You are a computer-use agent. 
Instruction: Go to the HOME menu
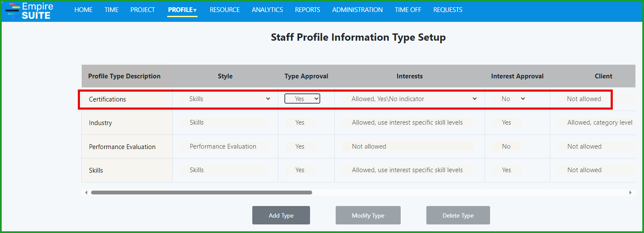coord(83,10)
